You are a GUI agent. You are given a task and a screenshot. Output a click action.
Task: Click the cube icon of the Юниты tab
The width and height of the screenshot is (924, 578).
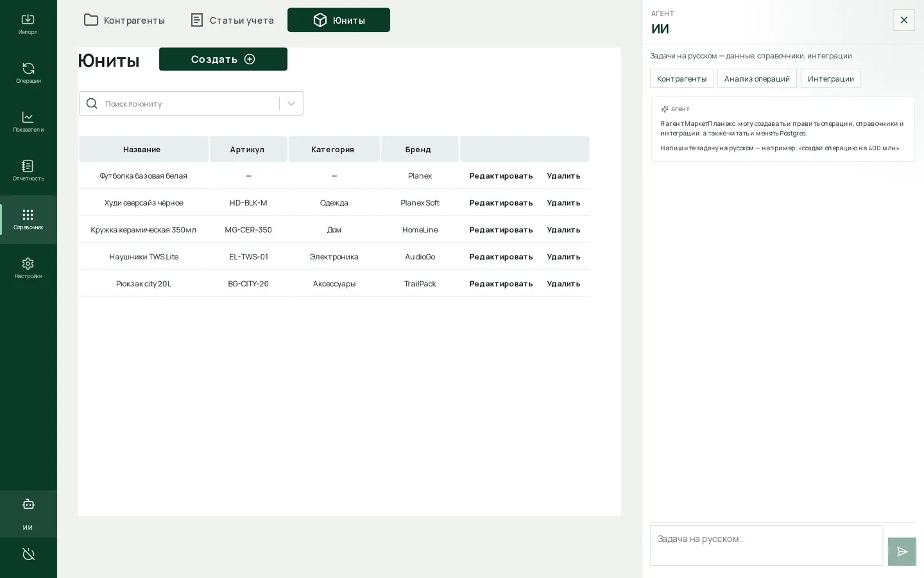[320, 20]
